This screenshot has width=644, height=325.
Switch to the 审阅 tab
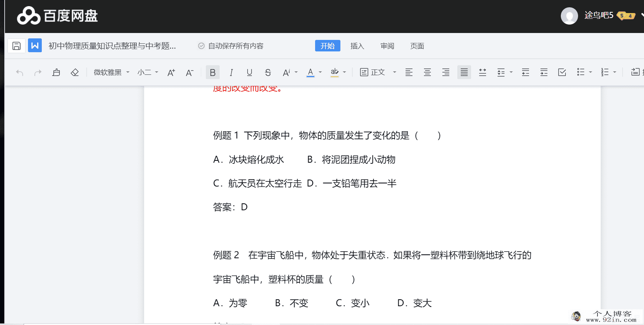click(x=387, y=46)
